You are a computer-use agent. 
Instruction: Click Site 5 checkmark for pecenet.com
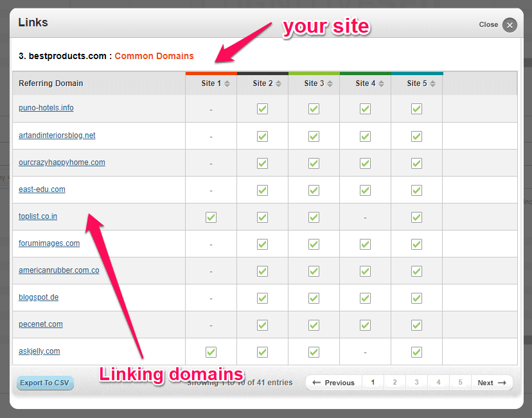(x=416, y=325)
